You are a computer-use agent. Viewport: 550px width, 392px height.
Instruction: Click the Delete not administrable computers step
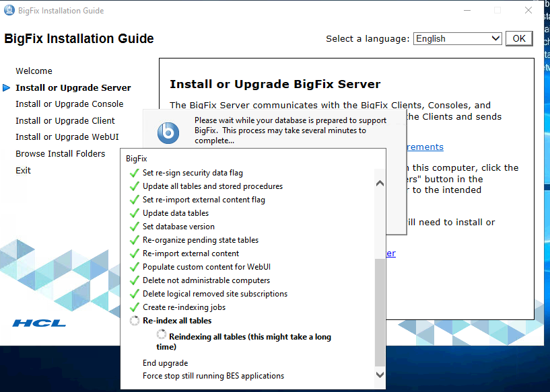(x=206, y=280)
